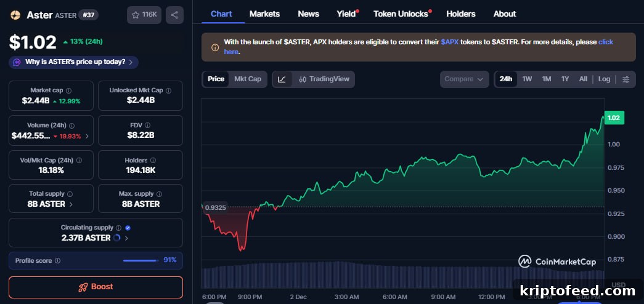Open Max. supply info icon

pyautogui.click(x=159, y=194)
